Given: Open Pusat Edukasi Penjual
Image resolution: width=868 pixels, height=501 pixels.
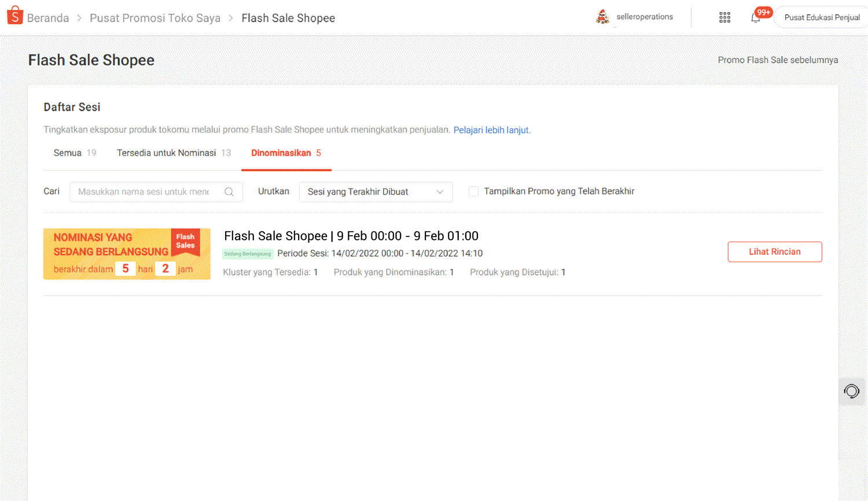Looking at the screenshot, I should (821, 17).
